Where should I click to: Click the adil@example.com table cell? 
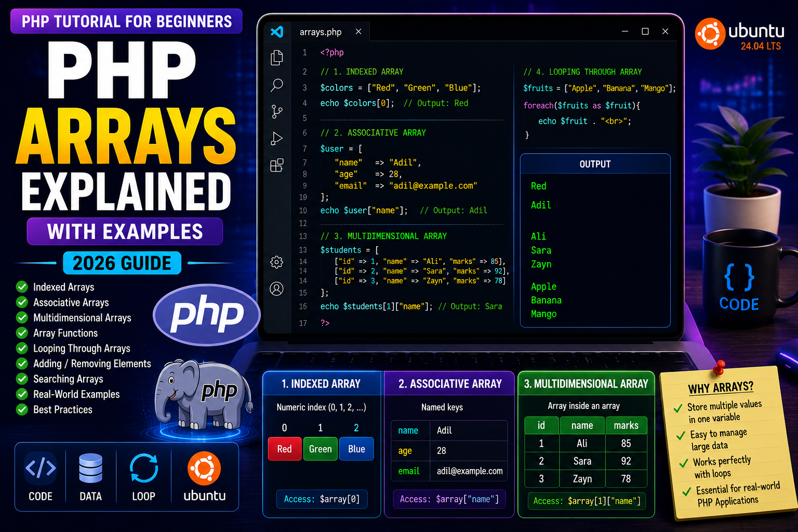point(470,471)
